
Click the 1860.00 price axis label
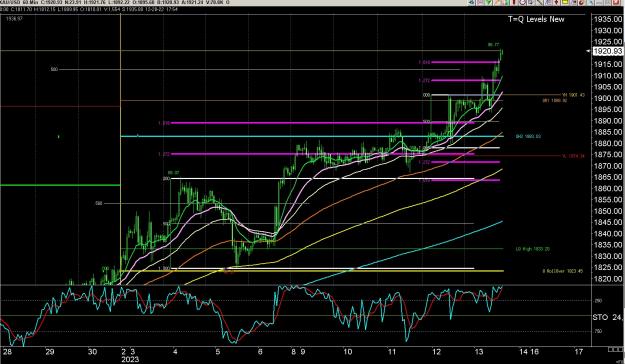(608, 188)
